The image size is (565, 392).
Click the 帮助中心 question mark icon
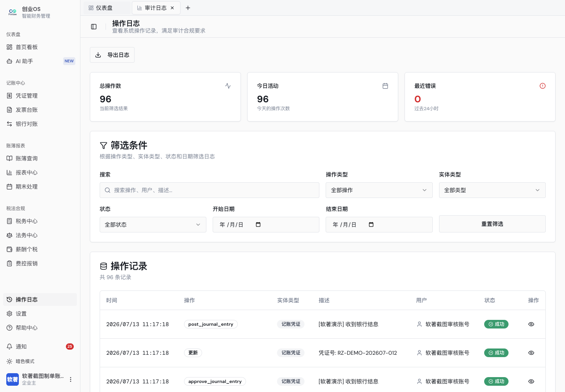pos(9,328)
